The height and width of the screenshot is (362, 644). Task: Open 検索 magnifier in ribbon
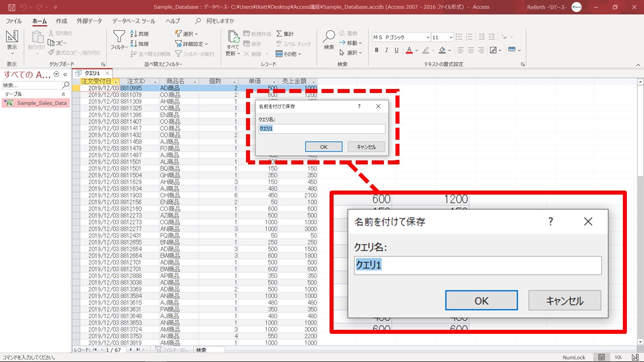point(329,38)
